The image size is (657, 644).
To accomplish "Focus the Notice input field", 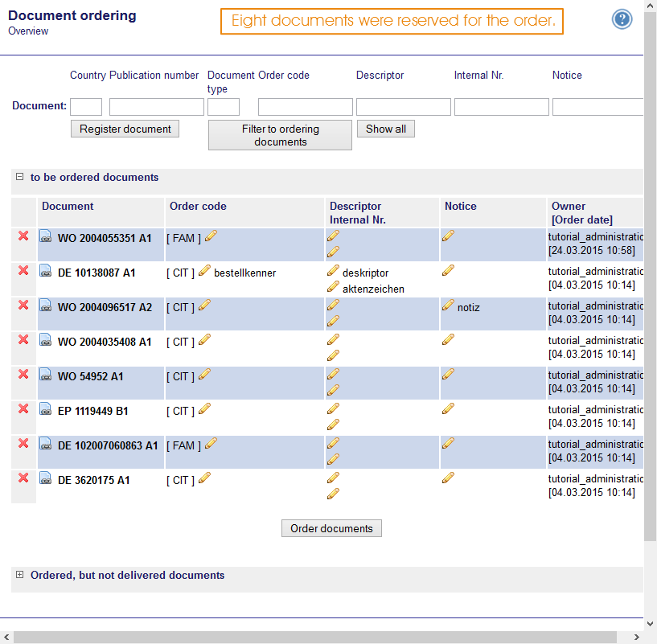I will (598, 107).
